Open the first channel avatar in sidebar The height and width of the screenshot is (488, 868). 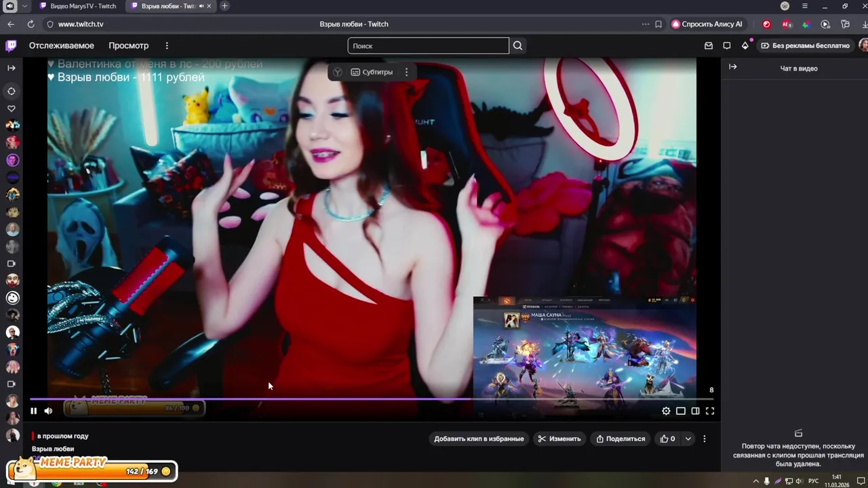click(x=12, y=125)
